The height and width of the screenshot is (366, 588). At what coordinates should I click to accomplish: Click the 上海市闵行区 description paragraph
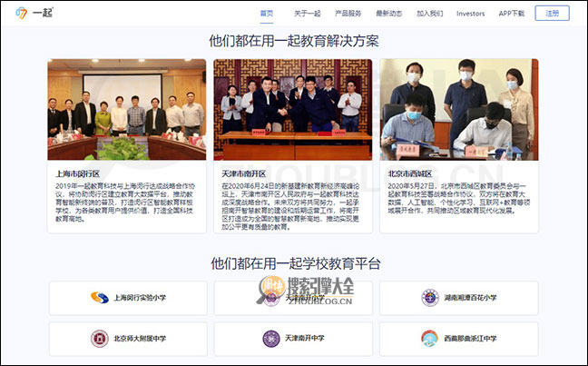click(125, 203)
